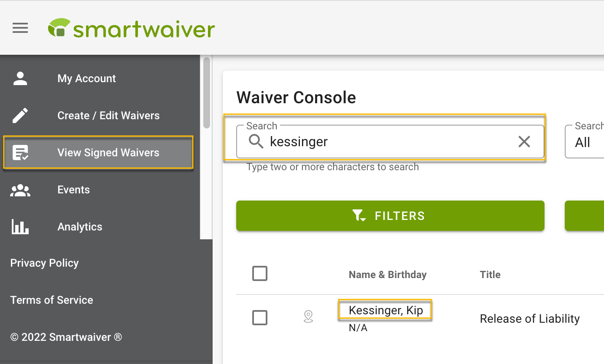Click the Smartwaiver logo
604x364 pixels.
point(131,28)
